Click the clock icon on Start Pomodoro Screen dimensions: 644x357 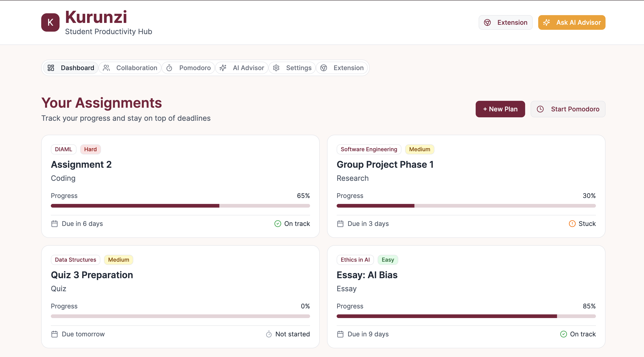(x=540, y=109)
